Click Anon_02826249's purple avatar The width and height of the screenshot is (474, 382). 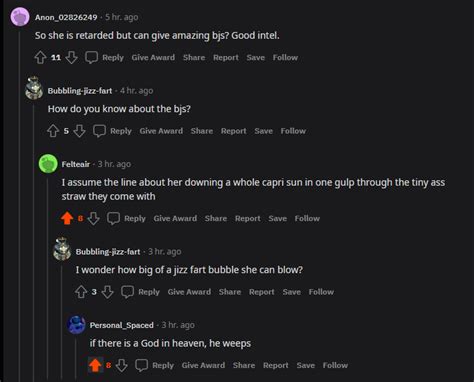point(20,17)
